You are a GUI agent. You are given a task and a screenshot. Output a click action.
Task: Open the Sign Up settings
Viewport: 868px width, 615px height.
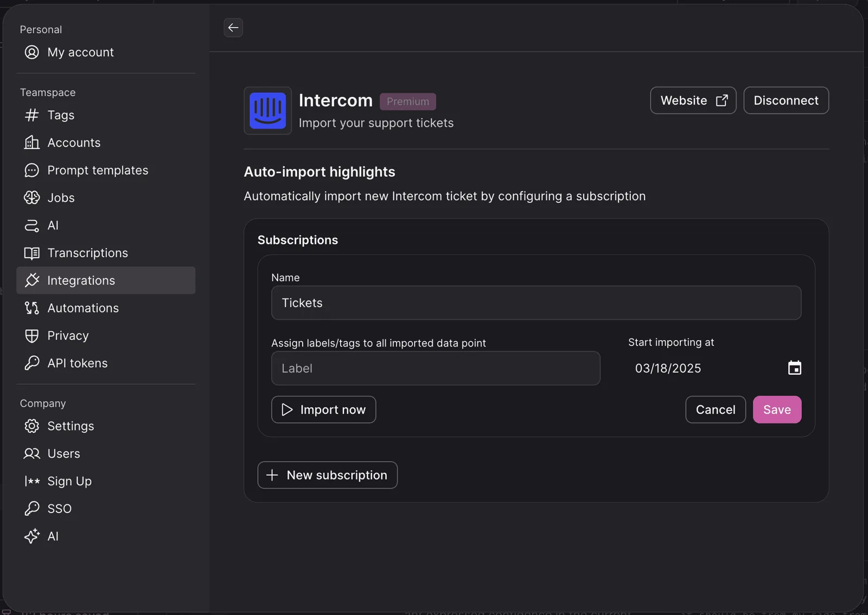tap(106, 481)
